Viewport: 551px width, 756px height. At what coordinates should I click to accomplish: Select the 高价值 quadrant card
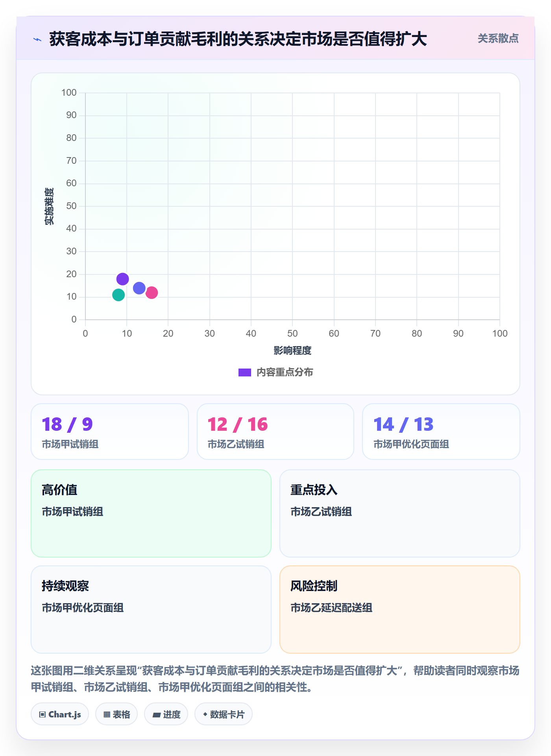tap(151, 513)
